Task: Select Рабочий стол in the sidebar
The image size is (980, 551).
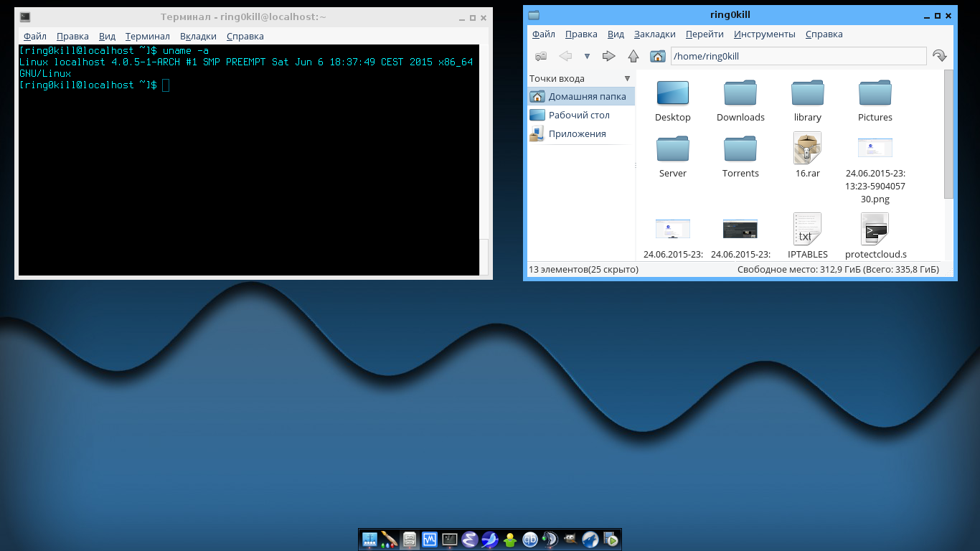Action: point(579,115)
